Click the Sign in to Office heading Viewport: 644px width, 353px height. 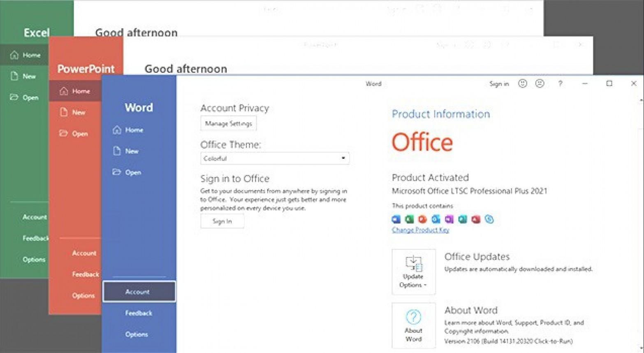pos(235,179)
